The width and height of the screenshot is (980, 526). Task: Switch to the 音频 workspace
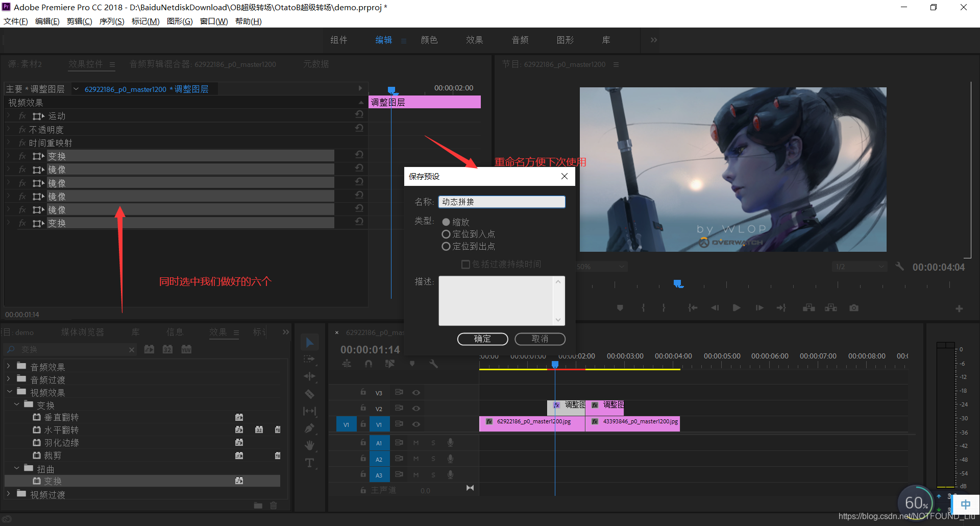pos(520,40)
